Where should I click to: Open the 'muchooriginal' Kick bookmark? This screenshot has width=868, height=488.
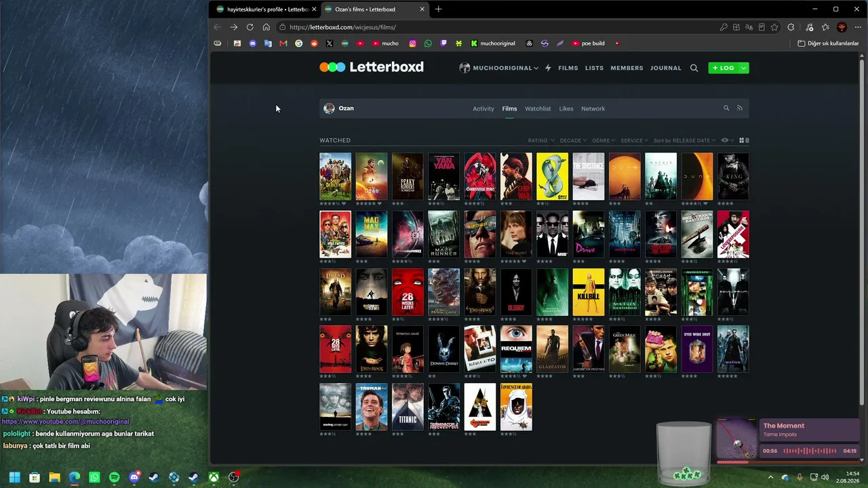493,43
